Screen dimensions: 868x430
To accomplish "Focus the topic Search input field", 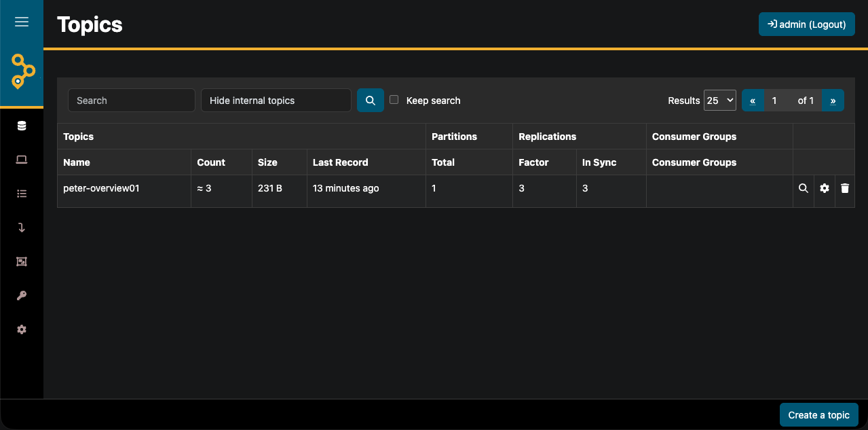I will coord(131,101).
